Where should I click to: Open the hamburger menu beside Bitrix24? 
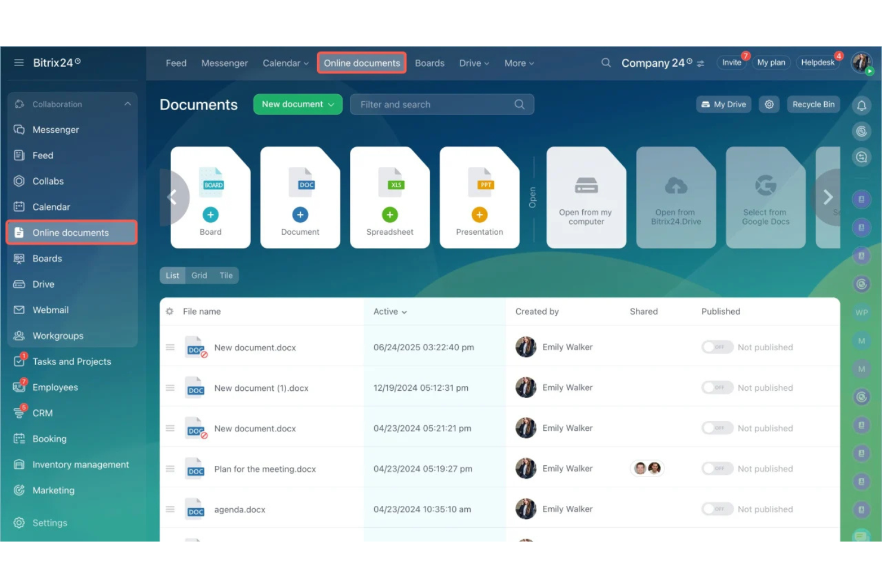(x=19, y=63)
